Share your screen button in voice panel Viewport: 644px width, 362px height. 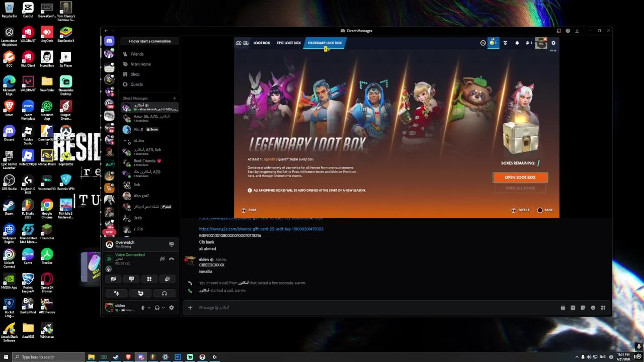131,279
